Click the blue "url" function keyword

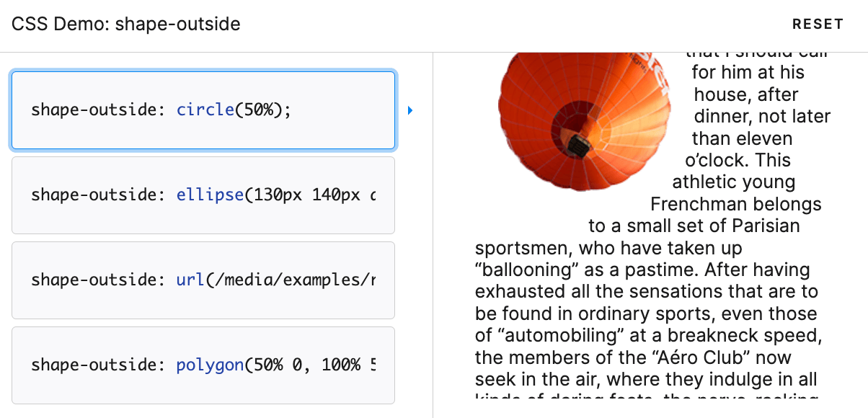[190, 280]
